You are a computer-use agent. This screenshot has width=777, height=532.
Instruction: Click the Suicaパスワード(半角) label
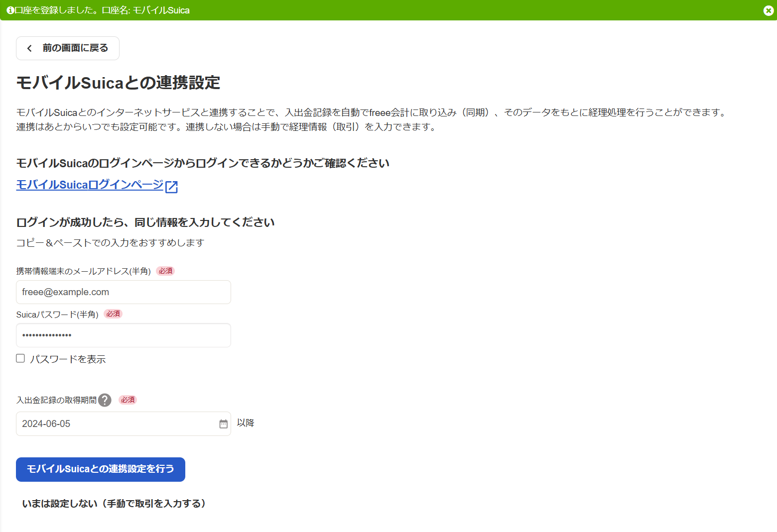[x=57, y=315]
